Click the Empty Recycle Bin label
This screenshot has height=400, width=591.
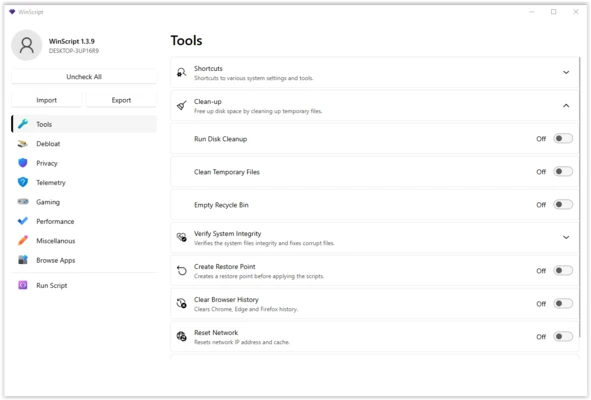(x=221, y=205)
